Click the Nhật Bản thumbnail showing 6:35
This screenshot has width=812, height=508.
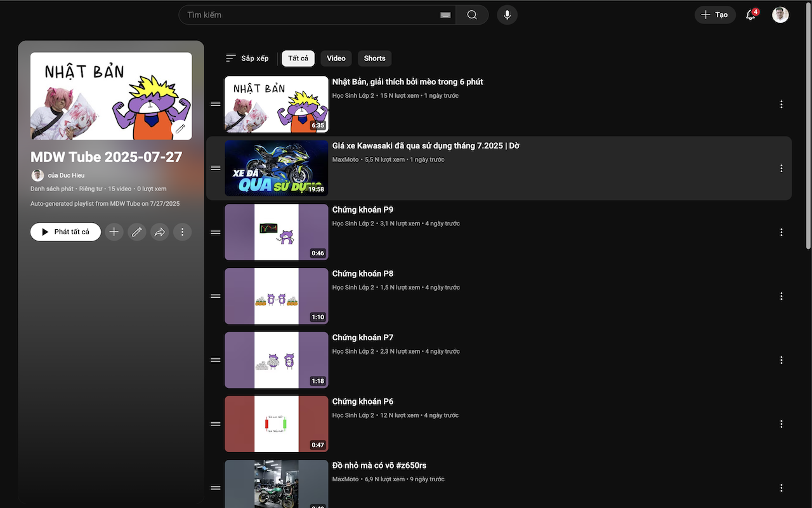click(x=277, y=105)
